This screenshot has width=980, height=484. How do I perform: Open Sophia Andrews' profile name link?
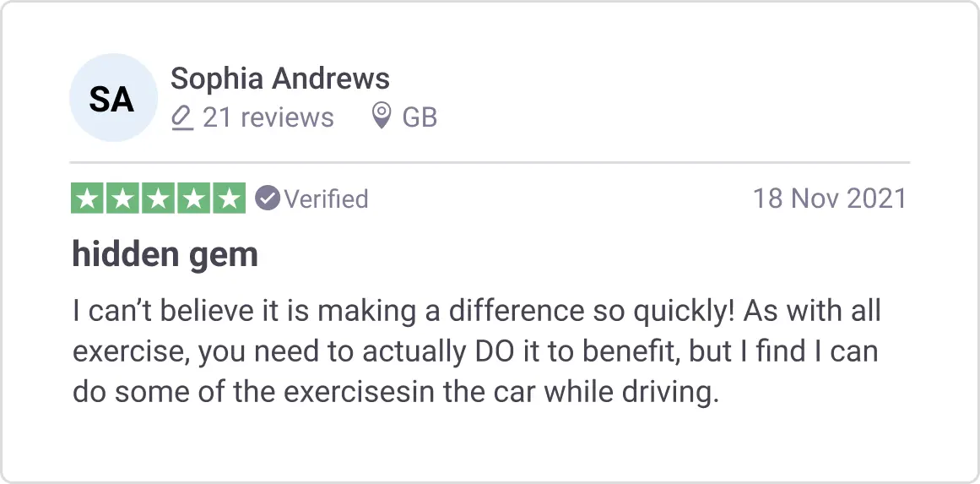(x=280, y=79)
